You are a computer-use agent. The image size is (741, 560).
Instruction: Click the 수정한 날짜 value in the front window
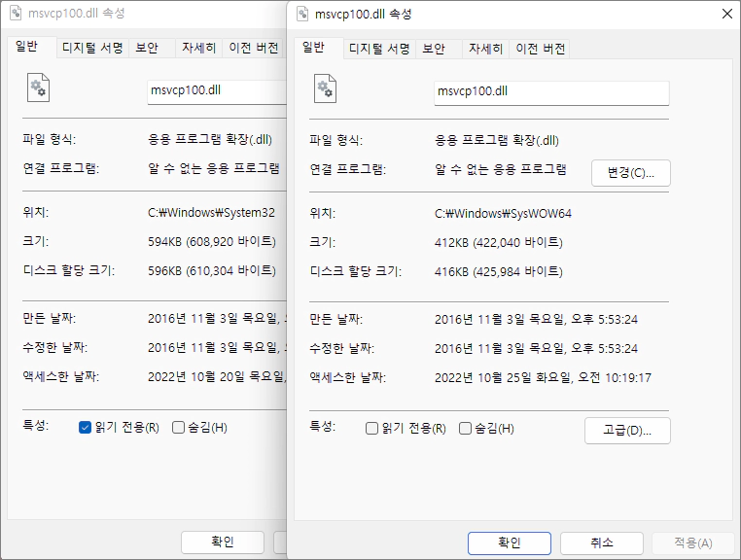536,349
